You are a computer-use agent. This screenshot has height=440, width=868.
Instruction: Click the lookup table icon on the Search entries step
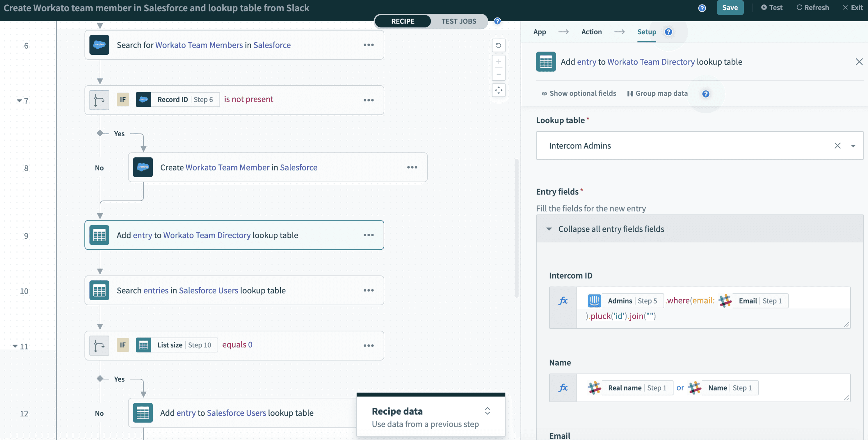(x=99, y=290)
